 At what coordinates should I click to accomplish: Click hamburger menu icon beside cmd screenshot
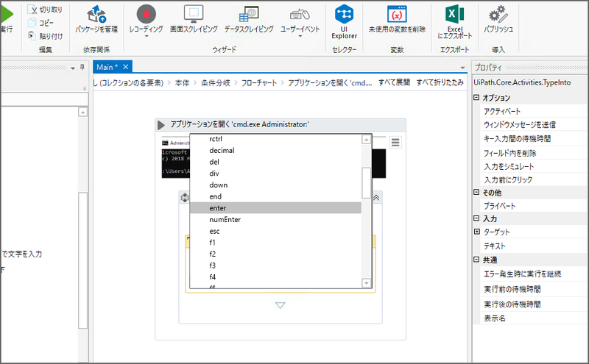click(395, 142)
